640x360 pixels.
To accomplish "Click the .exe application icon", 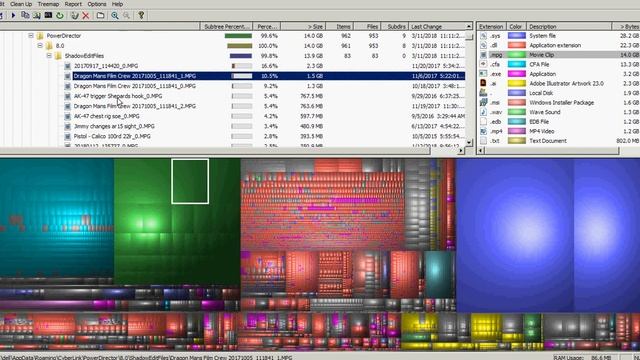I will coord(483,74).
